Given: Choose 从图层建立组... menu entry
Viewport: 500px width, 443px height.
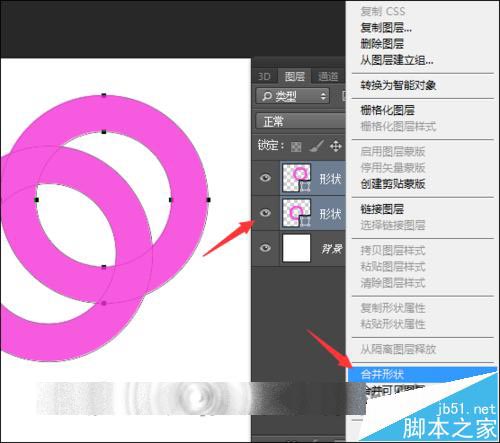Looking at the screenshot, I should [397, 60].
